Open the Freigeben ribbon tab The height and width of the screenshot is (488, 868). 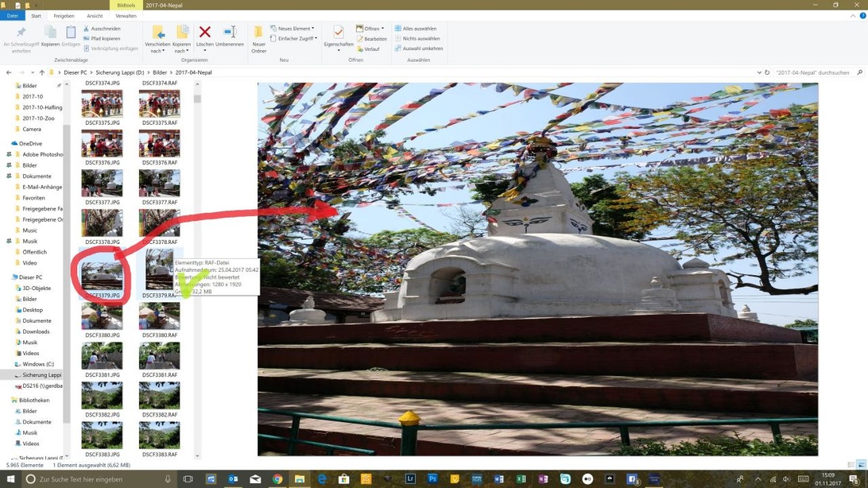point(64,16)
